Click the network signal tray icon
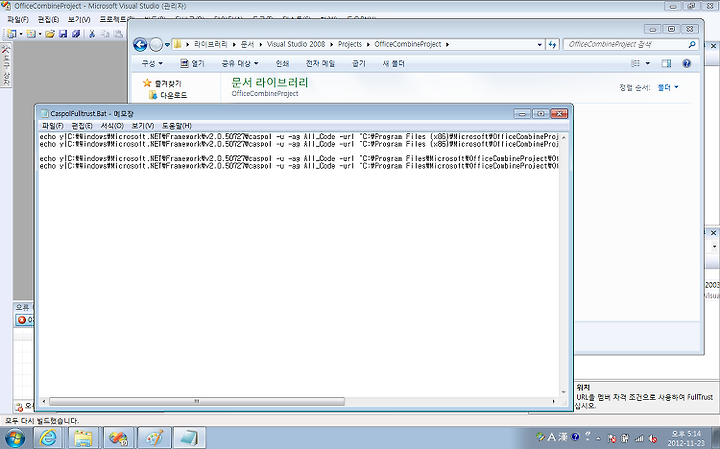Image resolution: width=720 pixels, height=449 pixels. (x=639, y=438)
